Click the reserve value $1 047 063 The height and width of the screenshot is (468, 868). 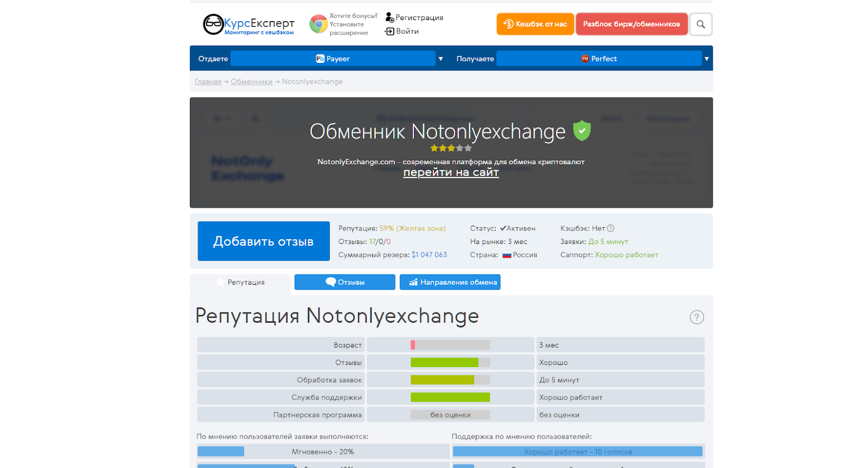[x=430, y=255]
